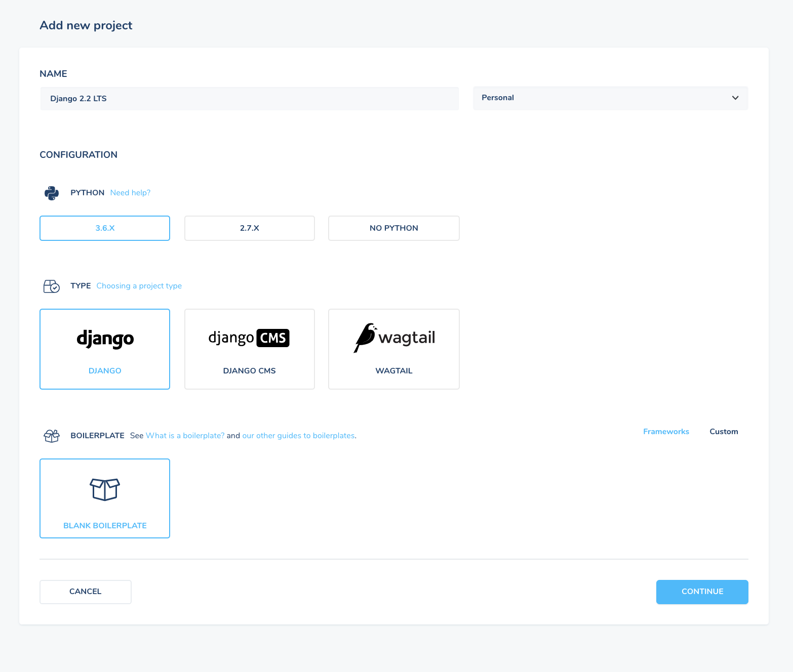The image size is (793, 672).
Task: Switch to the Custom boilerplate tab
Action: [x=724, y=432]
